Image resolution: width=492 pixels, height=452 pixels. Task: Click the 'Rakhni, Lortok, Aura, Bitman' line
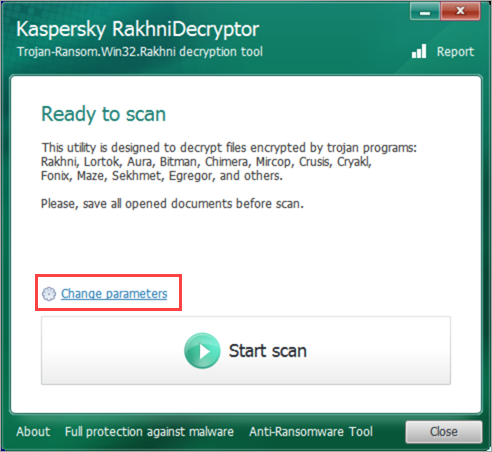coord(206,162)
